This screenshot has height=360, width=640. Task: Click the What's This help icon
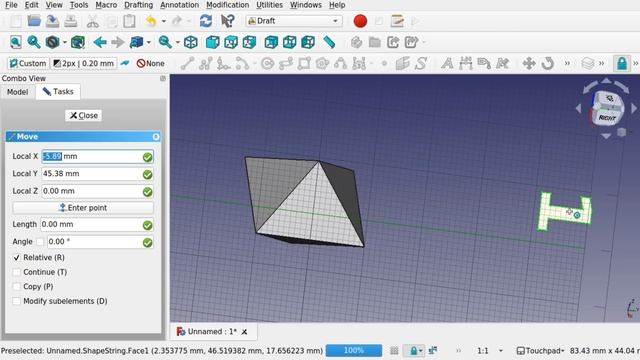227,21
